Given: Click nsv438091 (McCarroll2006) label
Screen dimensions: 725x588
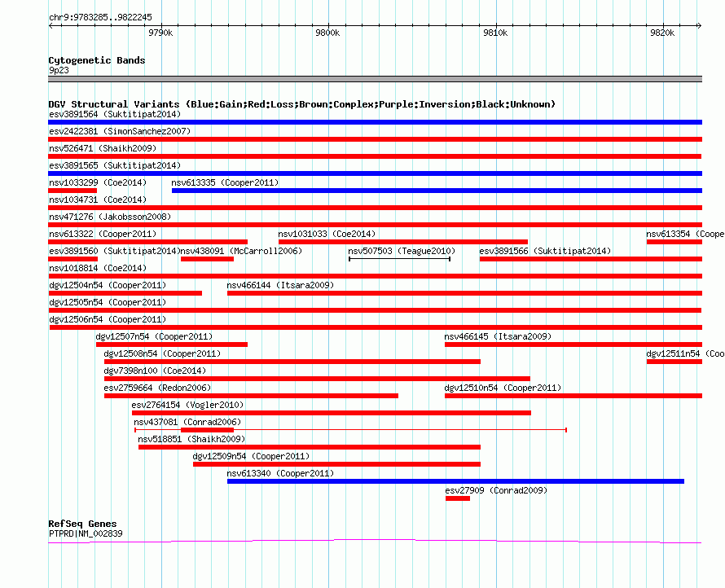Looking at the screenshot, I should (x=241, y=251).
